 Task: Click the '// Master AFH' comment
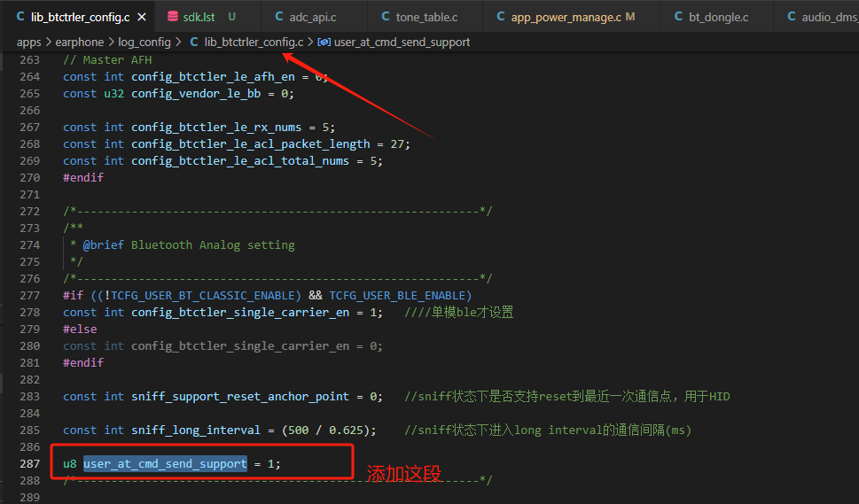107,59
